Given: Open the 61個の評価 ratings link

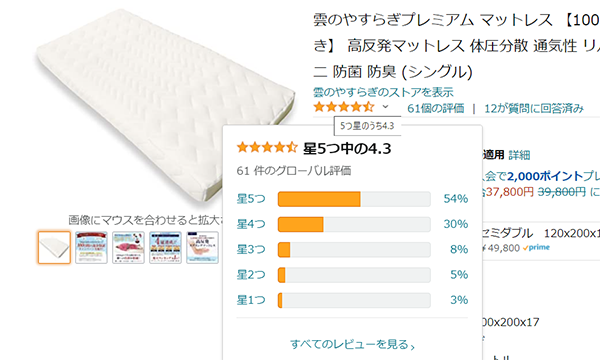Looking at the screenshot, I should coord(435,108).
